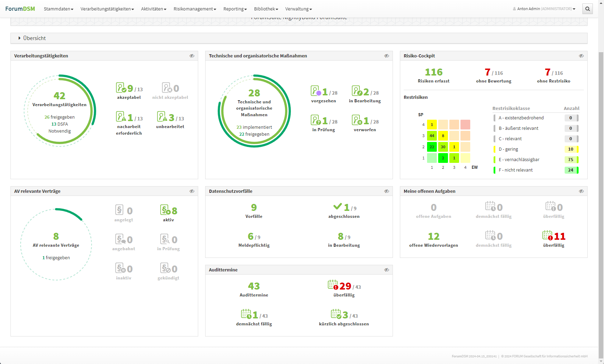Click the search magnifier icon

click(x=587, y=9)
